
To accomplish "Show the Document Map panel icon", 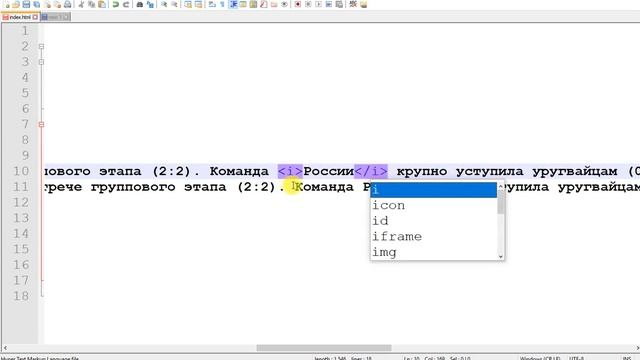I will point(253,4).
